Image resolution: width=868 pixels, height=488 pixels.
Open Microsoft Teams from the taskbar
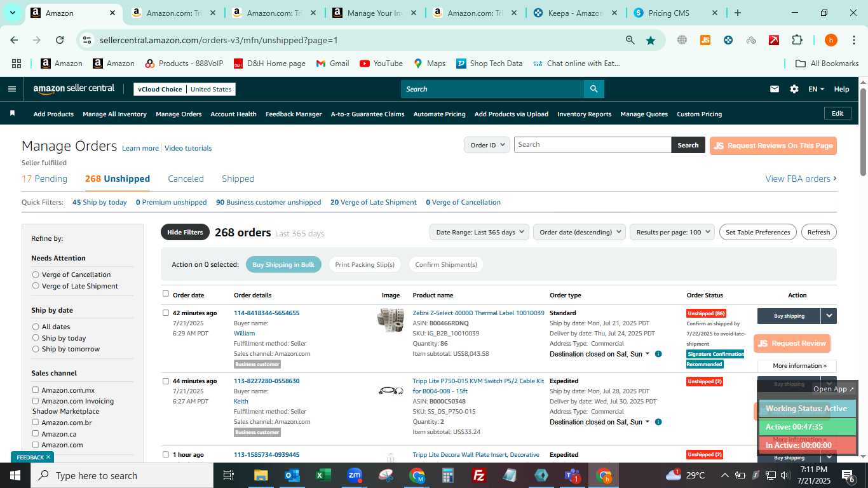pos(573,475)
